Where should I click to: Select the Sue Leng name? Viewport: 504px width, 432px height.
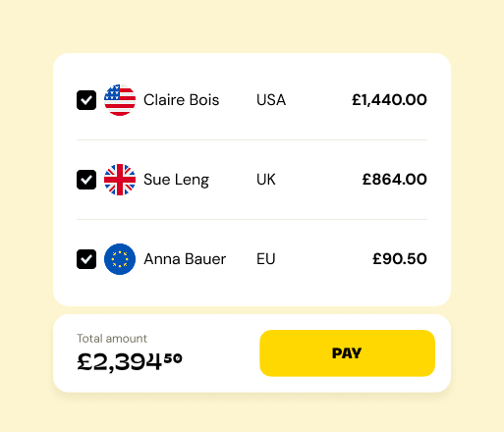pos(176,180)
